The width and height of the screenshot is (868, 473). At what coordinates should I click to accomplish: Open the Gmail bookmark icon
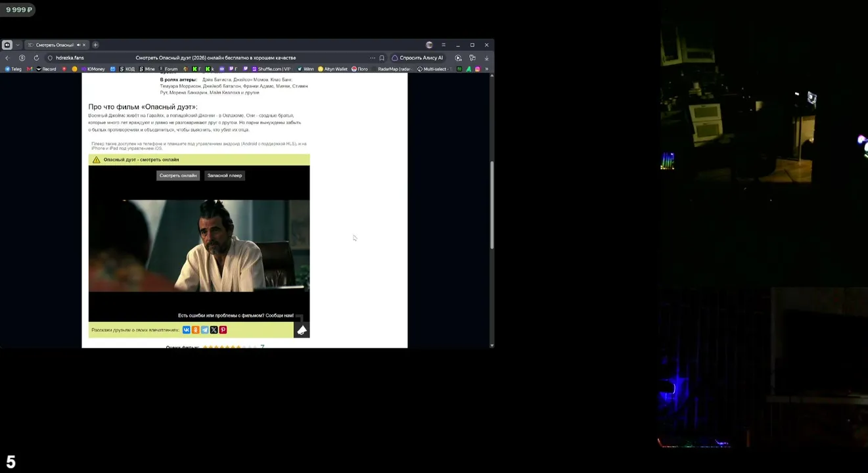click(30, 69)
